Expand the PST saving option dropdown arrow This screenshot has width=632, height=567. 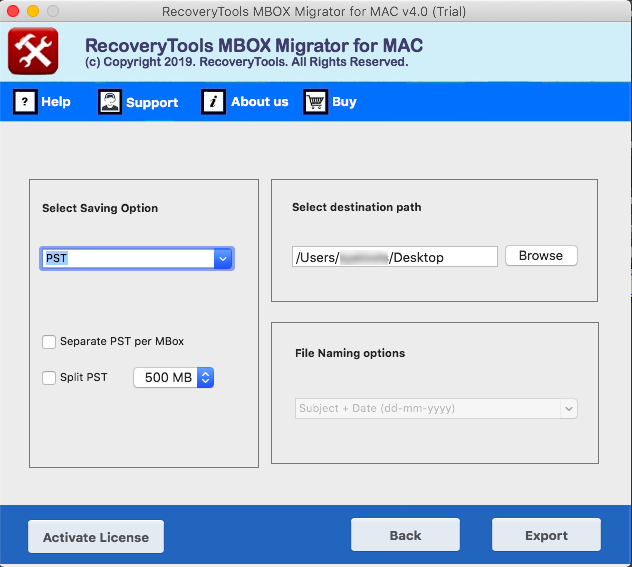tap(223, 258)
